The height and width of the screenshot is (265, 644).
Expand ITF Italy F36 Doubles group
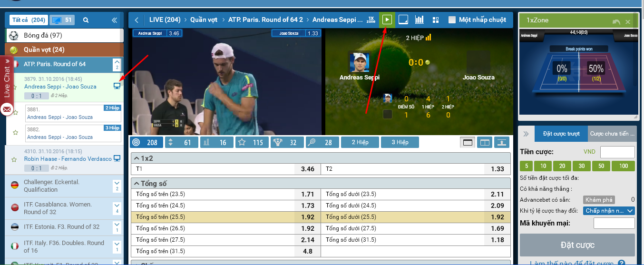tap(117, 246)
